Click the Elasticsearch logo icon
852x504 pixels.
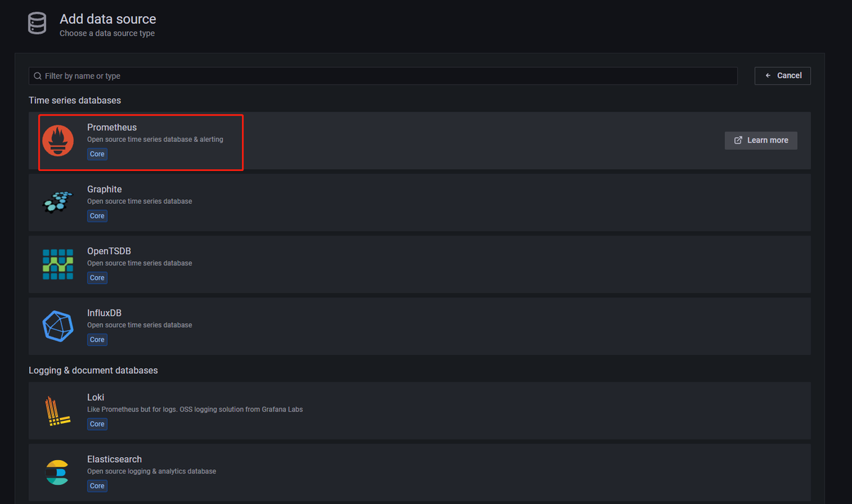click(57, 472)
